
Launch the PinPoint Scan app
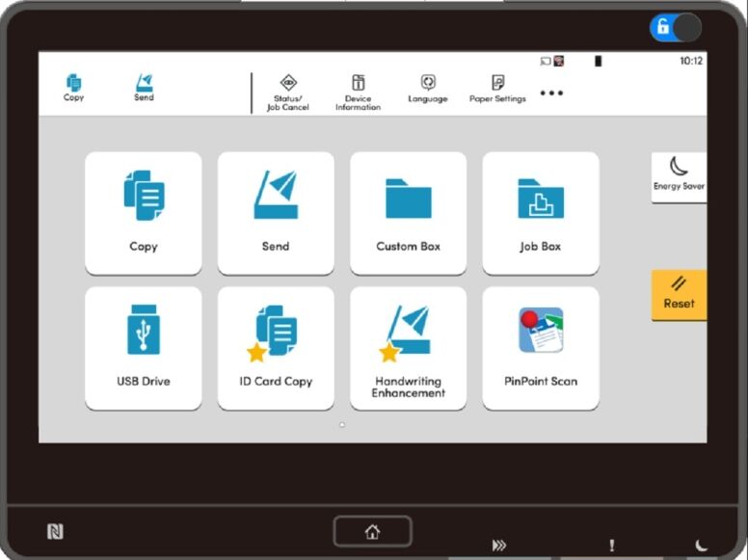pyautogui.click(x=540, y=347)
